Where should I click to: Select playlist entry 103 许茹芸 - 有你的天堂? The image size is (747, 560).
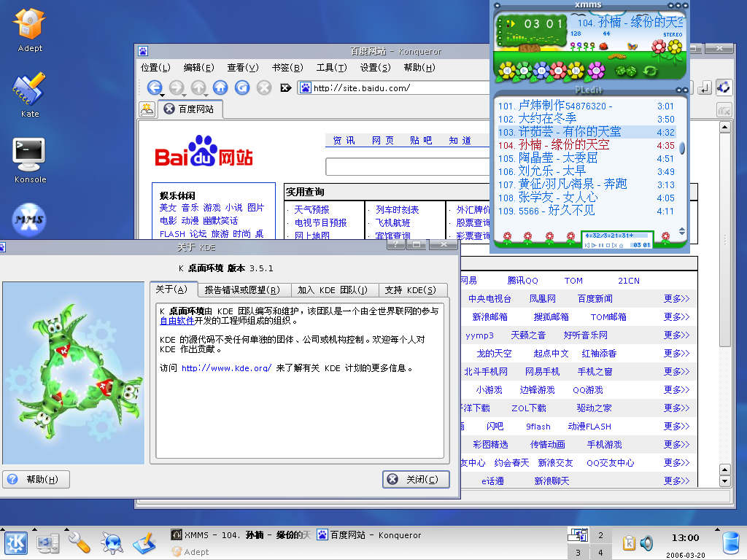[x=587, y=132]
